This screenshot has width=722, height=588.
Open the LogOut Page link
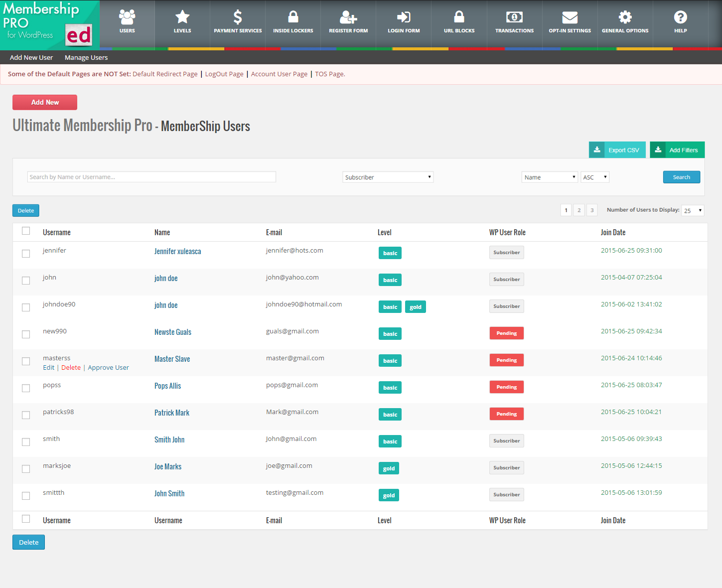point(224,74)
